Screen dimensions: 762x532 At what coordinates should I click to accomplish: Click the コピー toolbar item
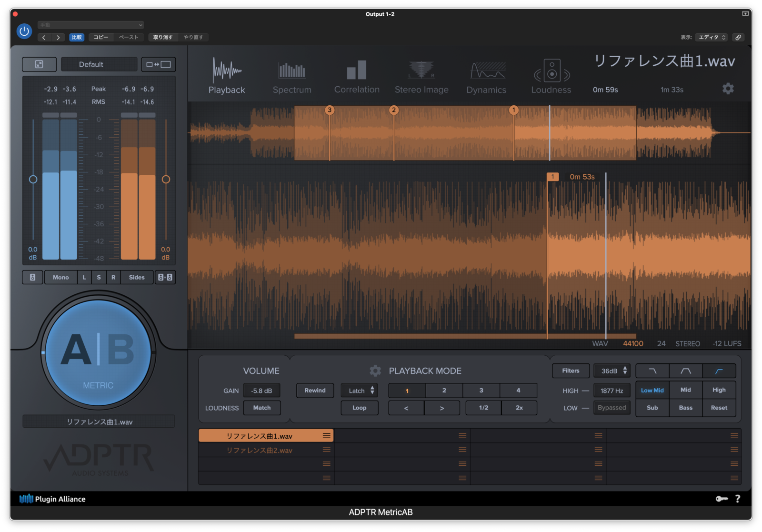tap(100, 37)
